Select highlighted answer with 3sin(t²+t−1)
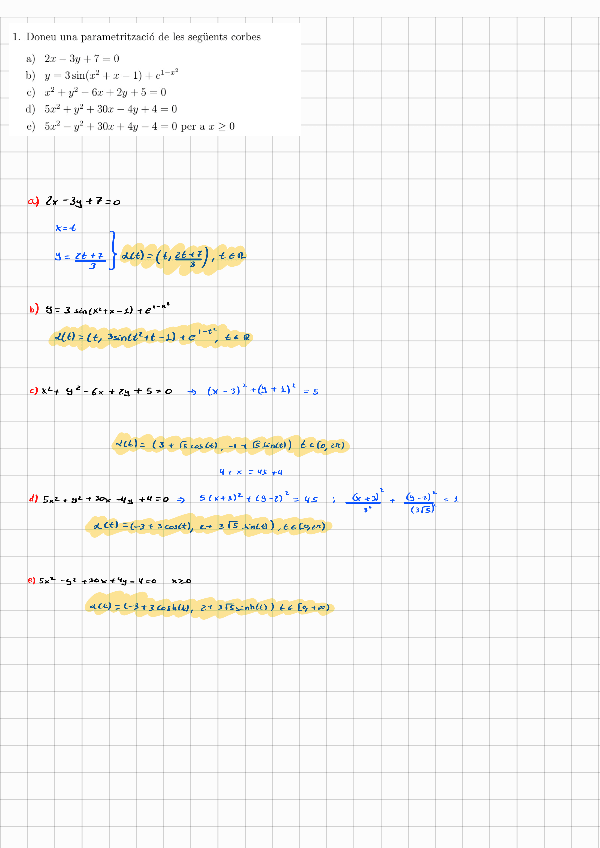The height and width of the screenshot is (848, 600). click(x=150, y=338)
